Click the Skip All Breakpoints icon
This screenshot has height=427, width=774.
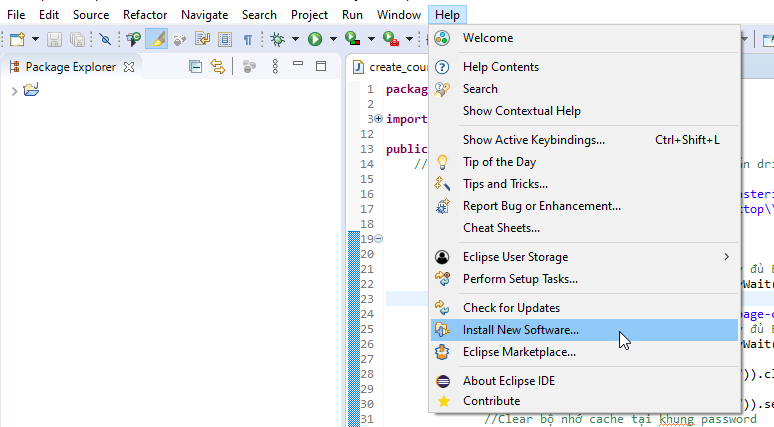(x=105, y=39)
